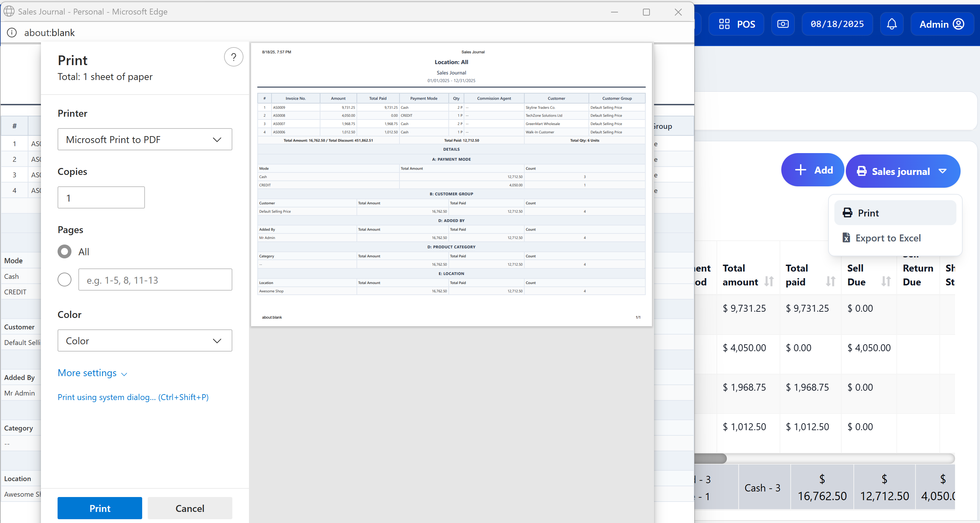Click the Copies number input field
Screen dimensions: 980x523
pyautogui.click(x=101, y=198)
